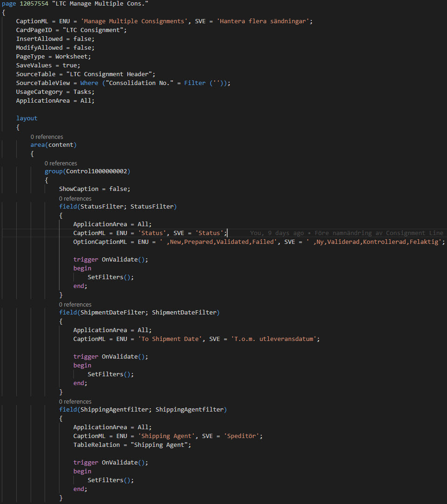
Task: Open "0 references" above field(StatusFilter)
Action: 75,198
